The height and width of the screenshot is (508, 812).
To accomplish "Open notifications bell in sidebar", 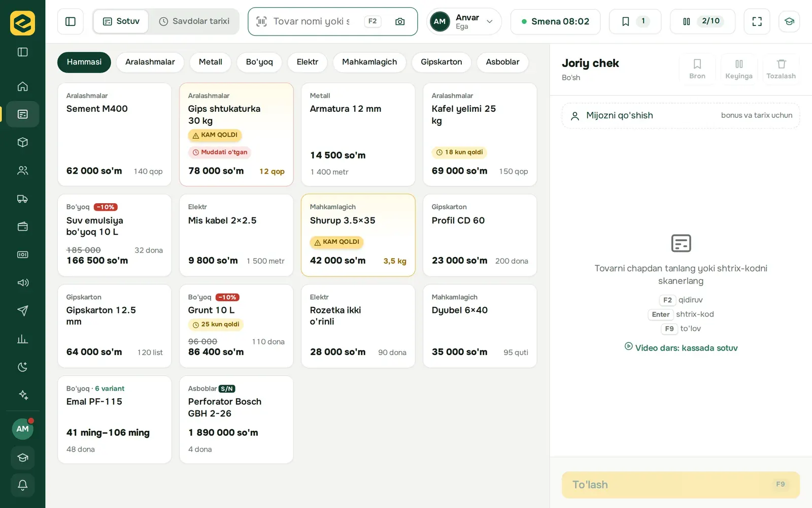I will [22, 485].
